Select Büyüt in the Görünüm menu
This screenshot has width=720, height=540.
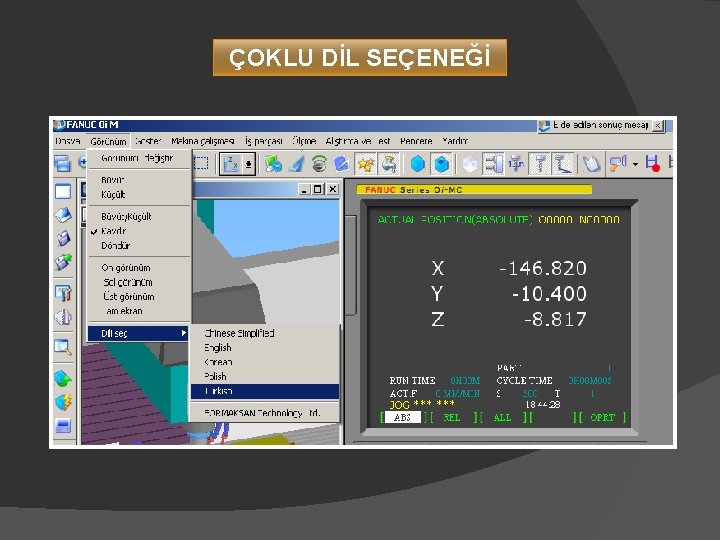click(139, 180)
